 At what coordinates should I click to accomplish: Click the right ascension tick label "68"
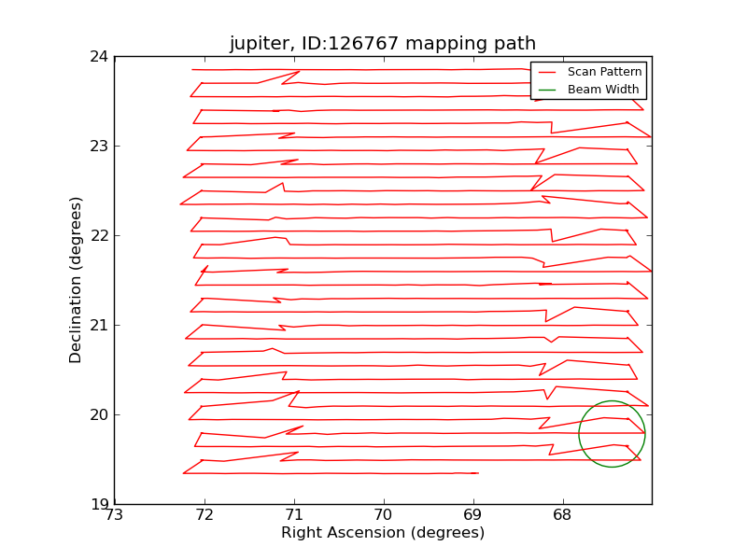[x=562, y=515]
